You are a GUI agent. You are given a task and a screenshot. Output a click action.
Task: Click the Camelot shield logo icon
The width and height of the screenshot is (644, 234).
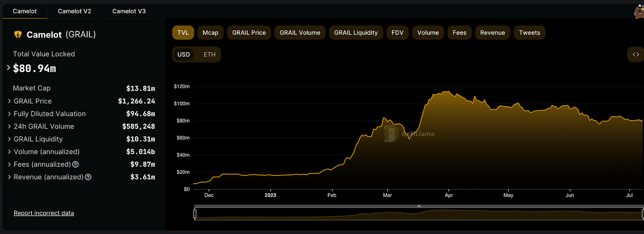(18, 35)
